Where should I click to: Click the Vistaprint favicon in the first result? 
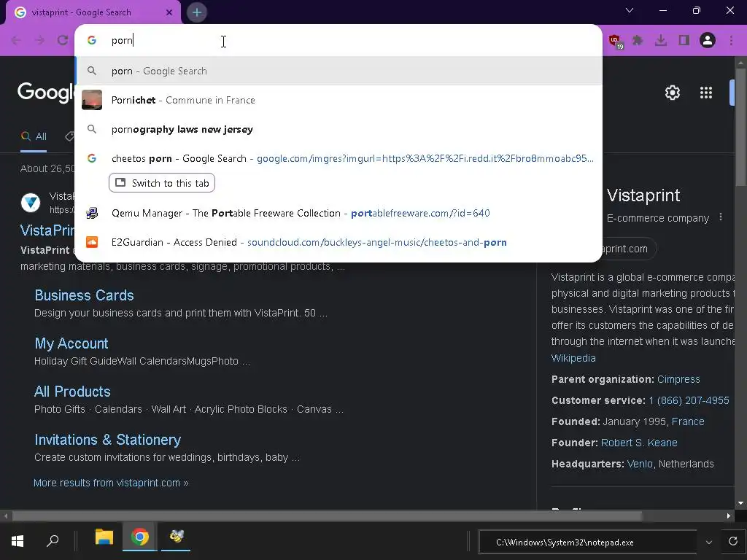31,203
